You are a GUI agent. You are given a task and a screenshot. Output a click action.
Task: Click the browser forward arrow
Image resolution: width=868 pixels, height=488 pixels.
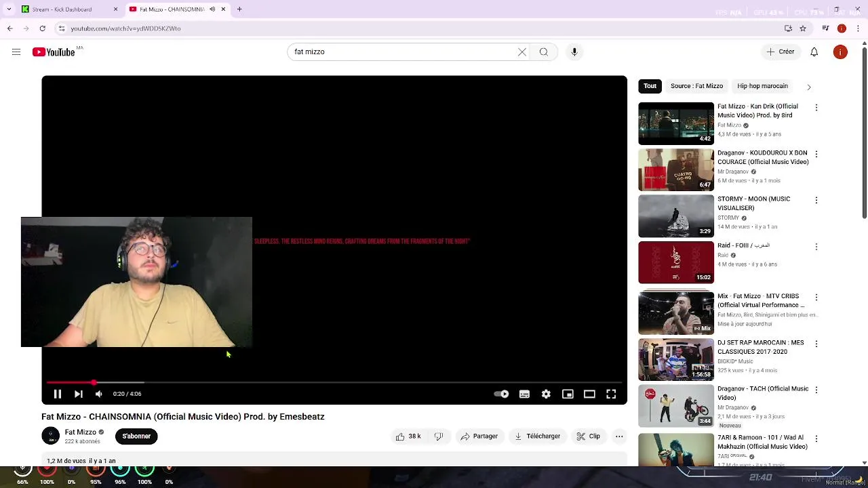pyautogui.click(x=26, y=28)
